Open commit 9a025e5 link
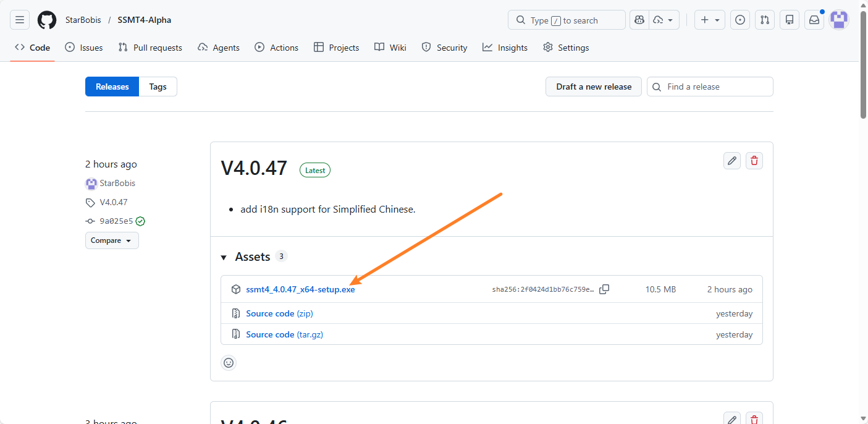 pos(116,221)
